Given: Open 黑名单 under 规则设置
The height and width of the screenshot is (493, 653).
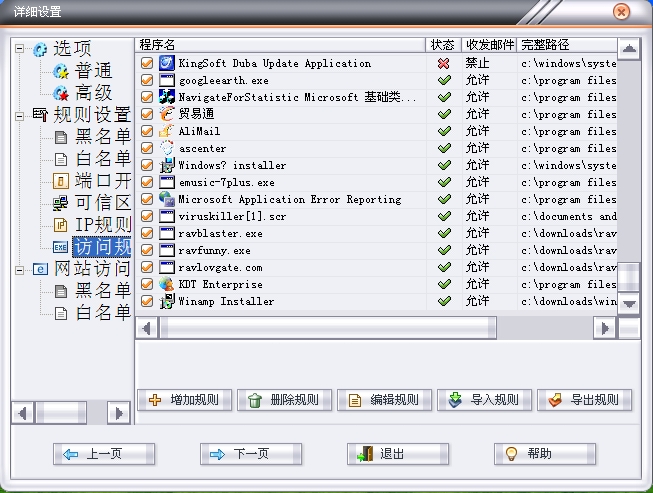Looking at the screenshot, I should [x=102, y=137].
